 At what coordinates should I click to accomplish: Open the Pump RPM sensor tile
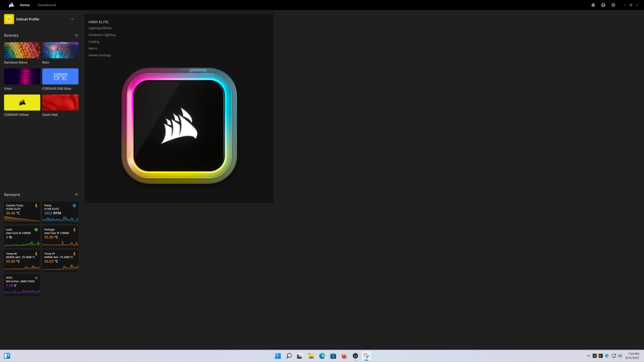(60, 212)
